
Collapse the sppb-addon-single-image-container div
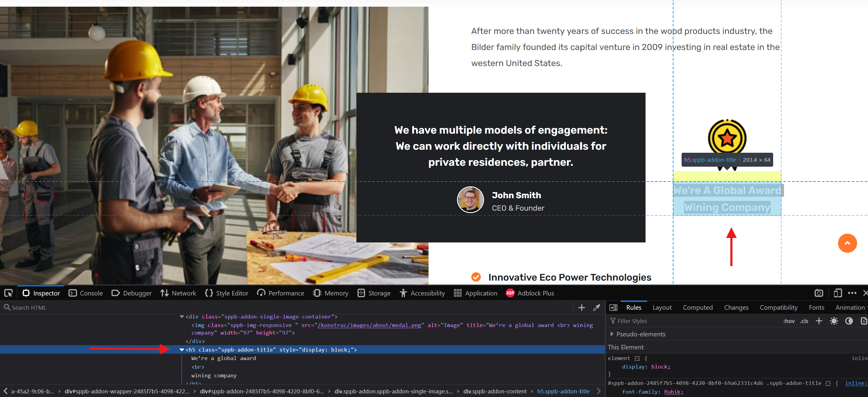click(x=182, y=317)
